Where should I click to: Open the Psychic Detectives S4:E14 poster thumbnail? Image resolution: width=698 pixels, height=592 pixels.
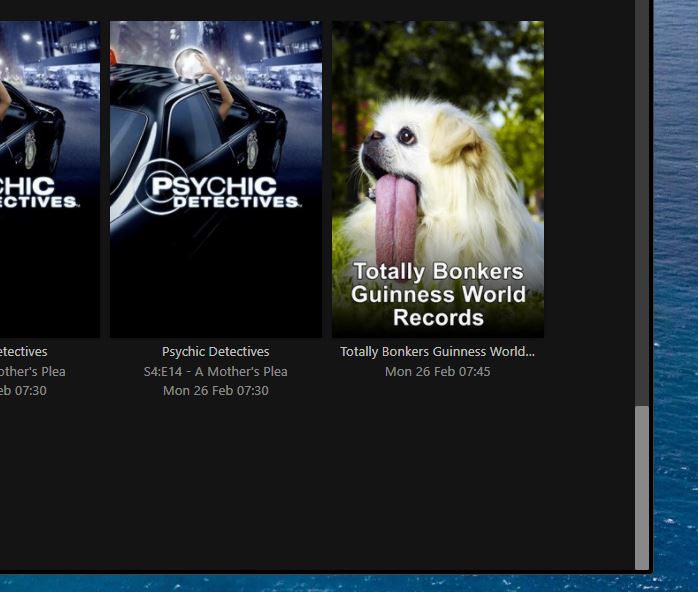[x=216, y=179]
